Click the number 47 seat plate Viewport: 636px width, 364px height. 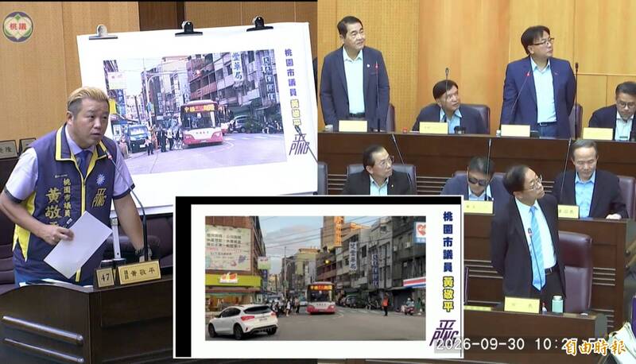point(106,277)
